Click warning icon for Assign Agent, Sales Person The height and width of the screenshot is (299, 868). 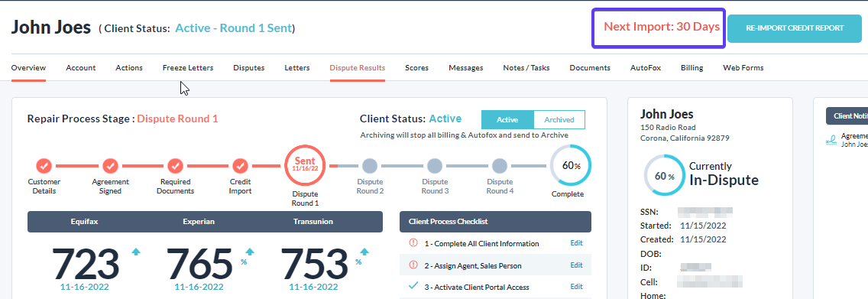point(413,265)
